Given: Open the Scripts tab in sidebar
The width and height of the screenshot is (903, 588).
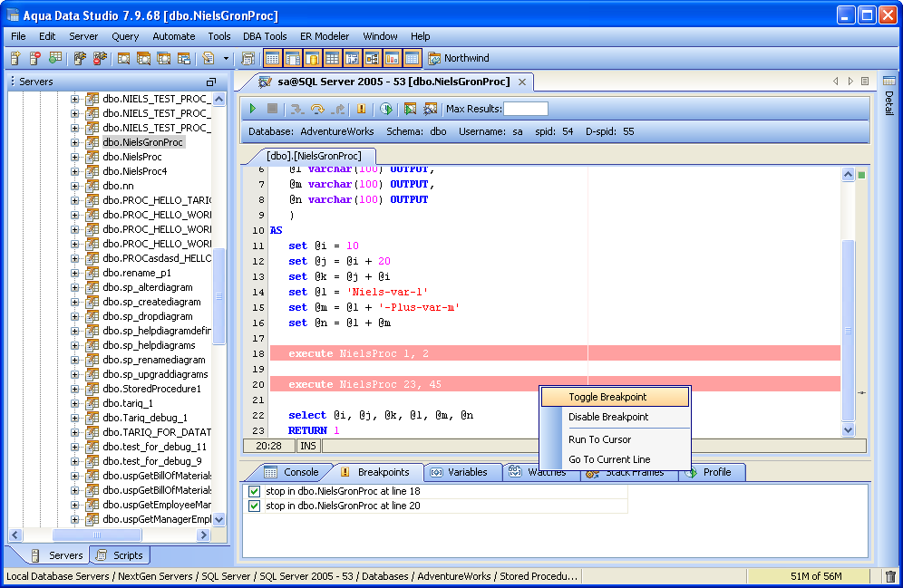Looking at the screenshot, I should [121, 555].
